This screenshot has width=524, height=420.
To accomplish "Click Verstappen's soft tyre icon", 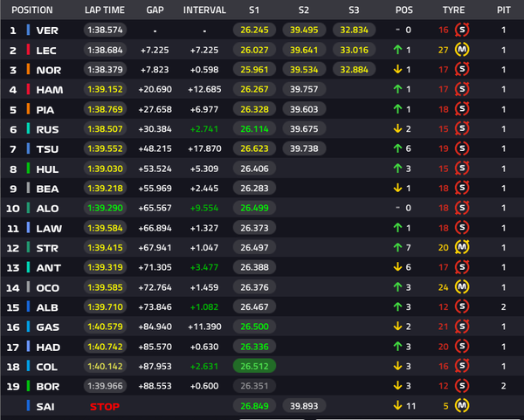I will point(461,31).
